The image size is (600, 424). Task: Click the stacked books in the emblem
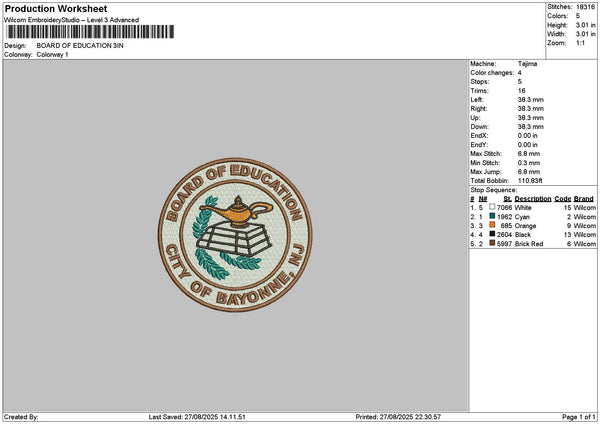[x=234, y=239]
